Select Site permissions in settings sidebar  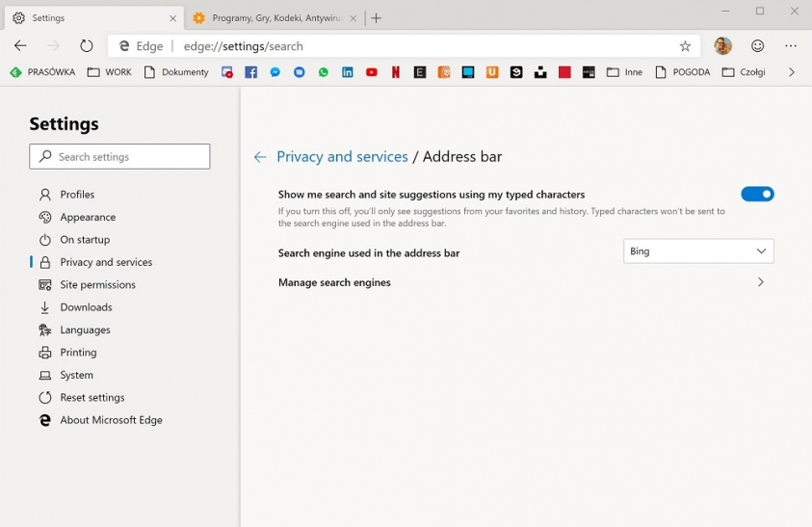[97, 285]
